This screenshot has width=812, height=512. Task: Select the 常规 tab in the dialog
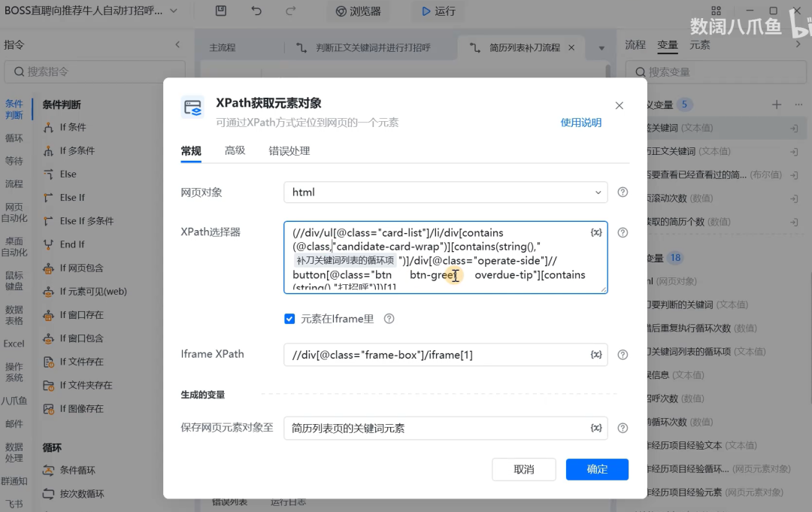(x=191, y=150)
